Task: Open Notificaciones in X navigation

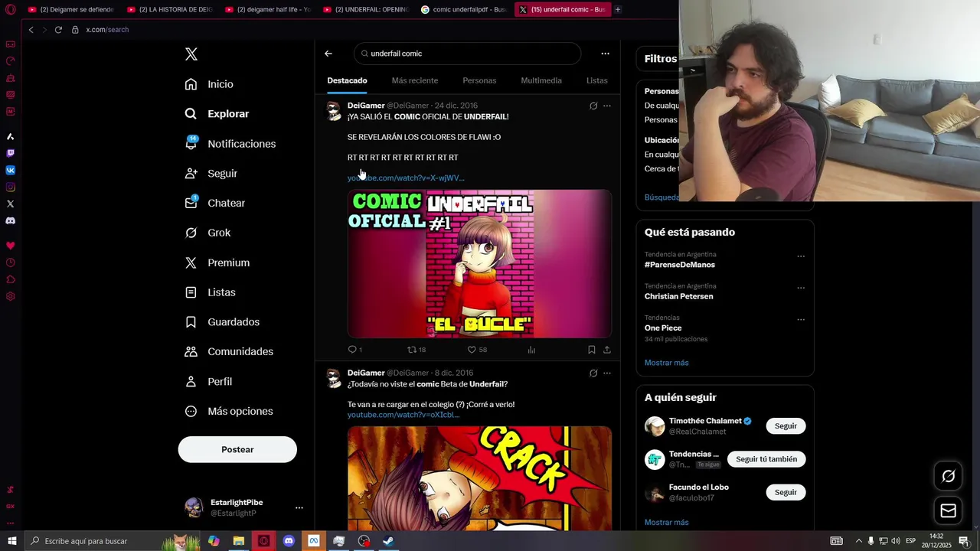Action: coord(230,144)
